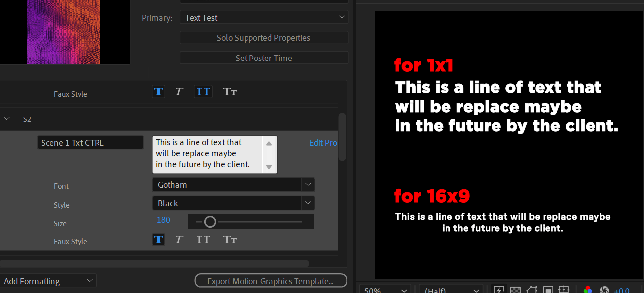Enable Faux Italic in upper Faux Style row
This screenshot has width=644, height=293.
[179, 91]
